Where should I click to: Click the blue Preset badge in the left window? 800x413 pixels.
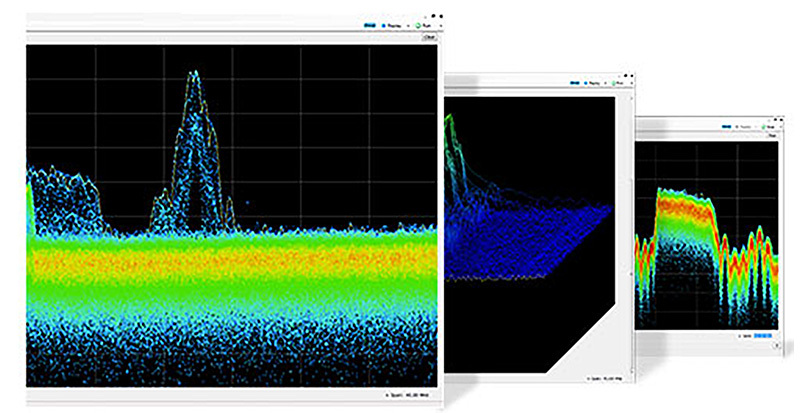[369, 25]
